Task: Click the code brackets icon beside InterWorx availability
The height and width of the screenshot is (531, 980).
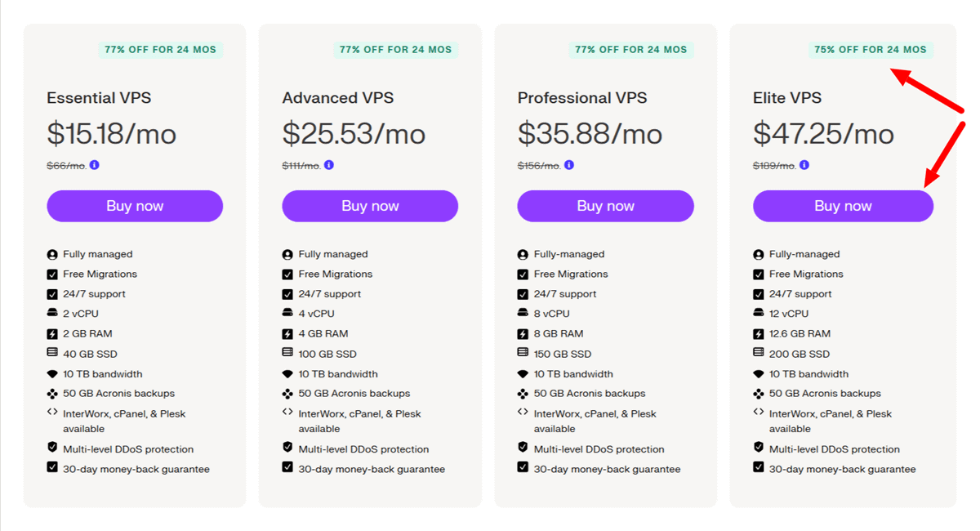Action: point(51,413)
